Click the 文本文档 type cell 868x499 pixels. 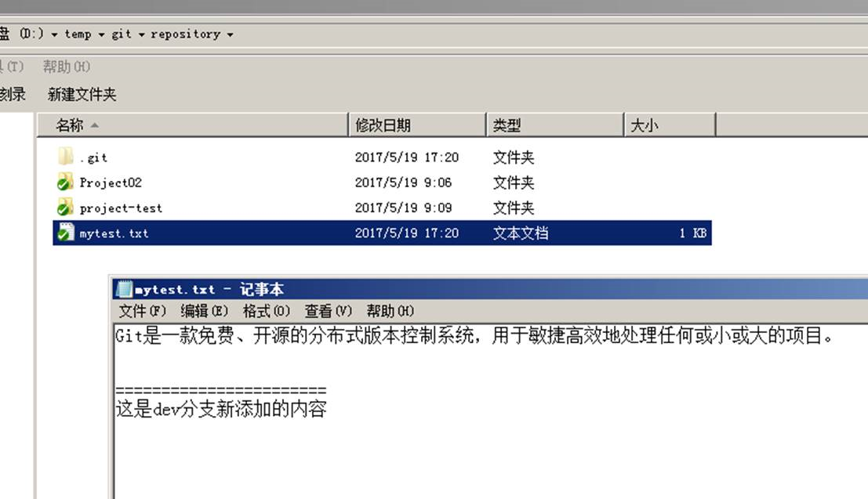pos(521,233)
